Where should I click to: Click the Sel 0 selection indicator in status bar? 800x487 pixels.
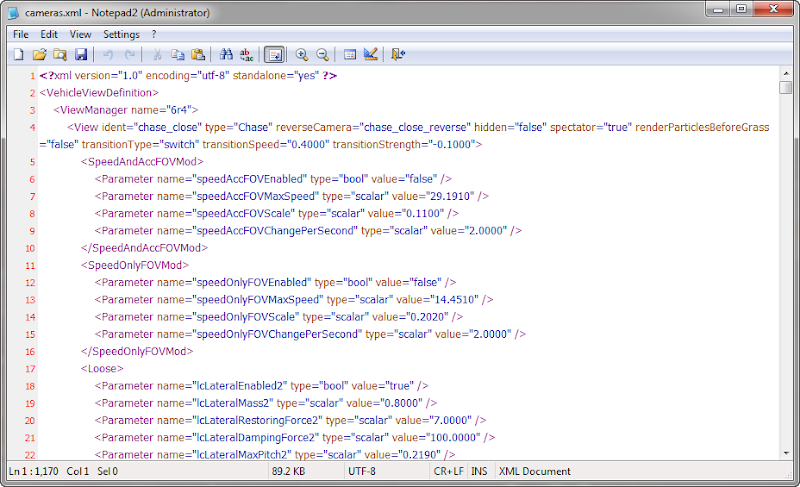tap(108, 471)
